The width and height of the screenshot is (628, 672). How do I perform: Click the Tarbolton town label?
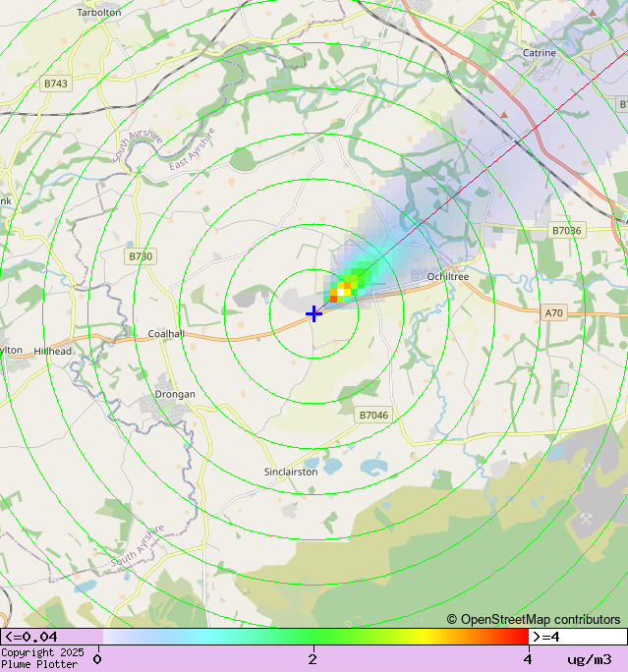pyautogui.click(x=99, y=13)
